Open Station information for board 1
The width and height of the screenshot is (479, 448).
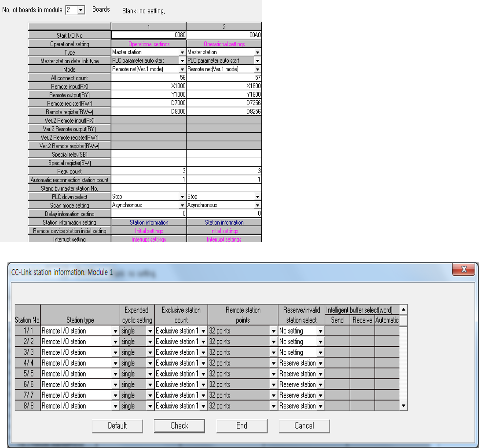pos(149,222)
